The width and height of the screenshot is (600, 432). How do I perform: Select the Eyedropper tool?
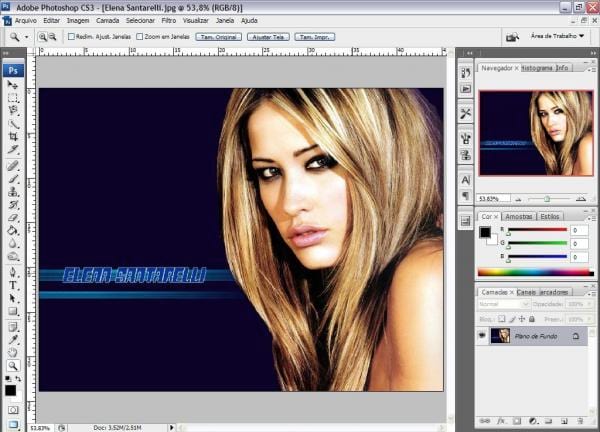pos(13,340)
